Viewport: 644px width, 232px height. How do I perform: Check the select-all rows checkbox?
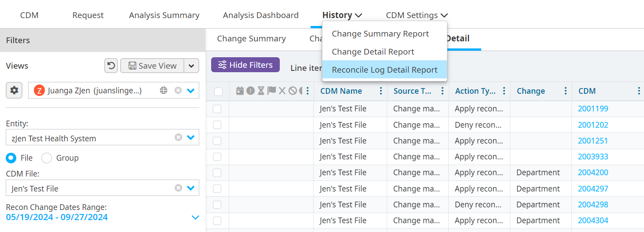pos(218,92)
